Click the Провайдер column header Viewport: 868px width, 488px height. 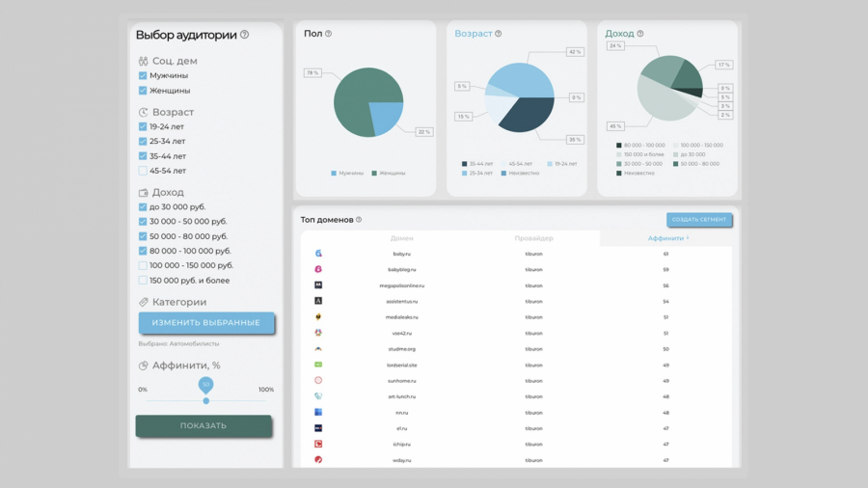tap(533, 238)
